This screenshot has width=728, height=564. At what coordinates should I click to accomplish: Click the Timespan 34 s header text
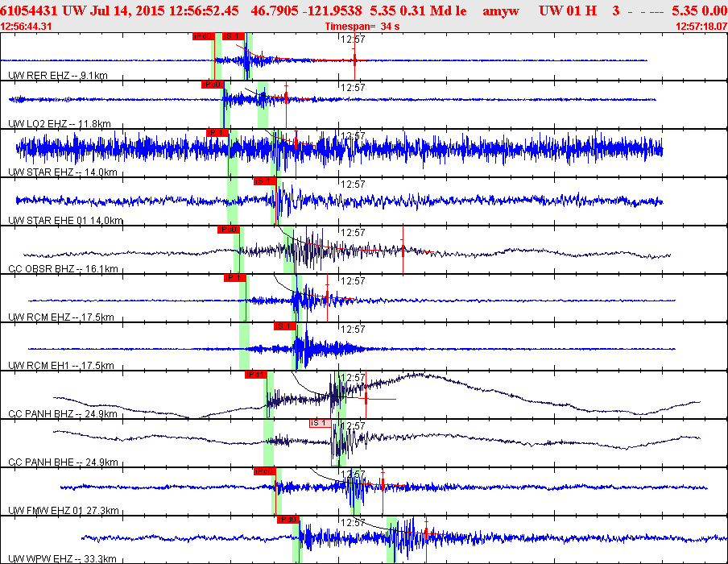coord(362,27)
